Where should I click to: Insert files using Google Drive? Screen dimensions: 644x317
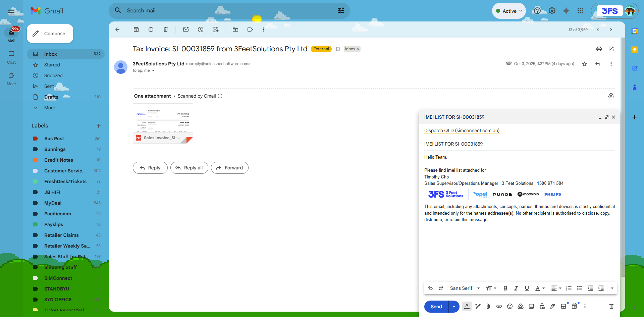click(521, 306)
